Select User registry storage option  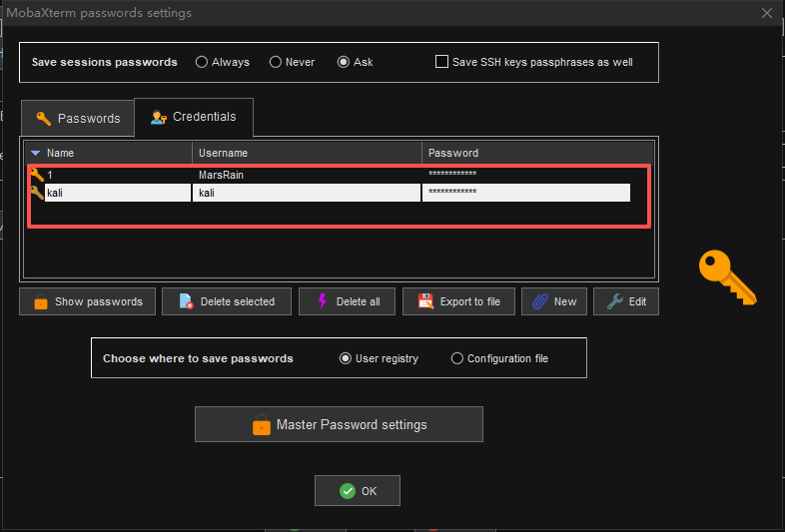[346, 358]
